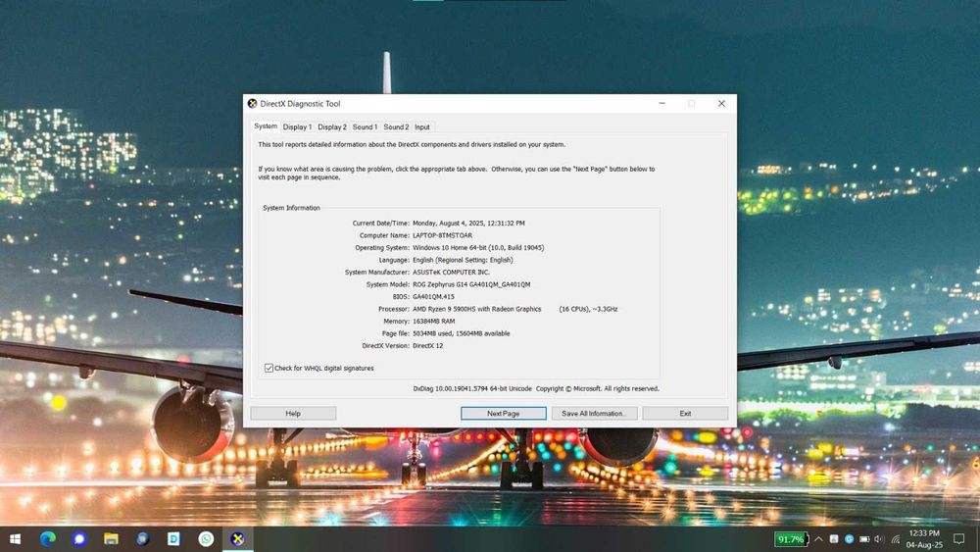Open the Sound 2 tab
Screen dimensions: 980x552
396,126
